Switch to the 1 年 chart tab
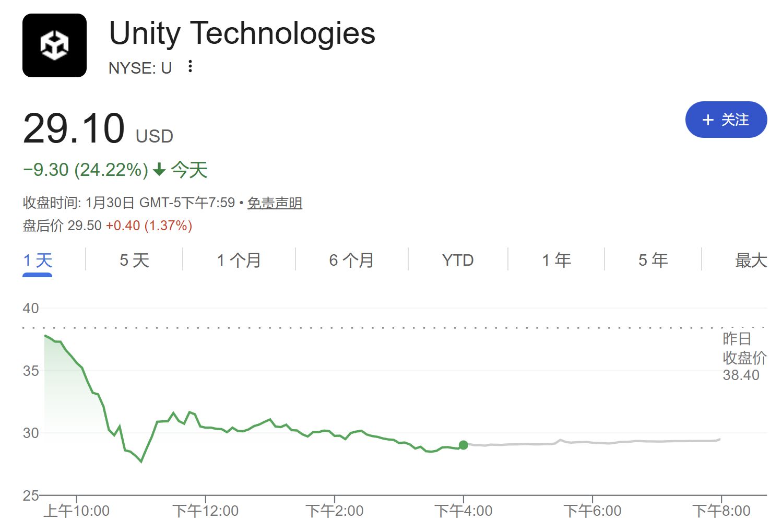Viewport: 782px width, 532px height. [x=556, y=260]
